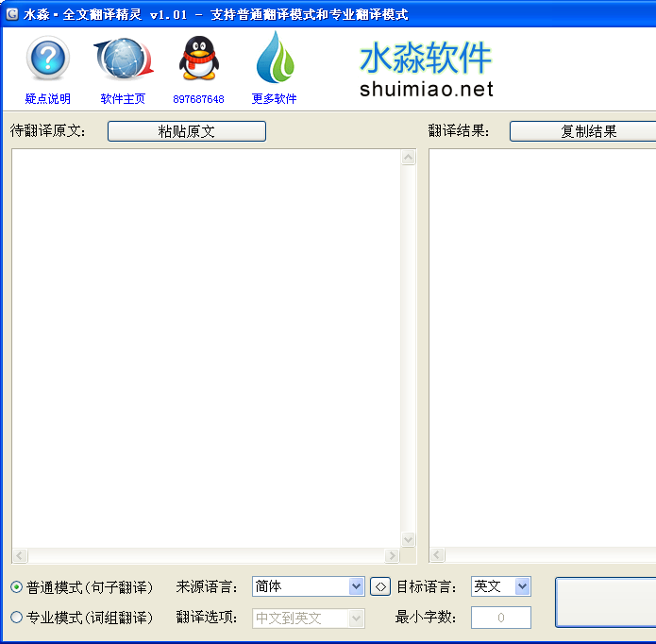Open the 目标语言 dropdown
The image size is (656, 644).
(x=523, y=586)
